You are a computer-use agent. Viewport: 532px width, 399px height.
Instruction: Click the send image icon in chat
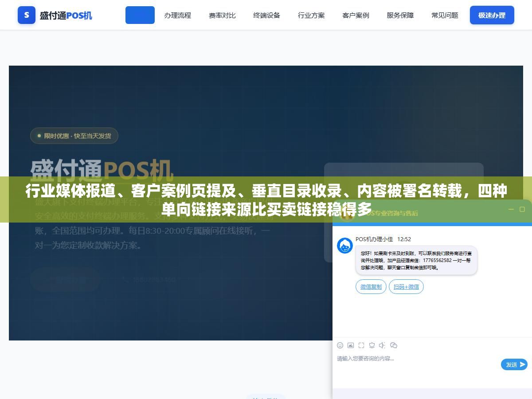point(351,345)
